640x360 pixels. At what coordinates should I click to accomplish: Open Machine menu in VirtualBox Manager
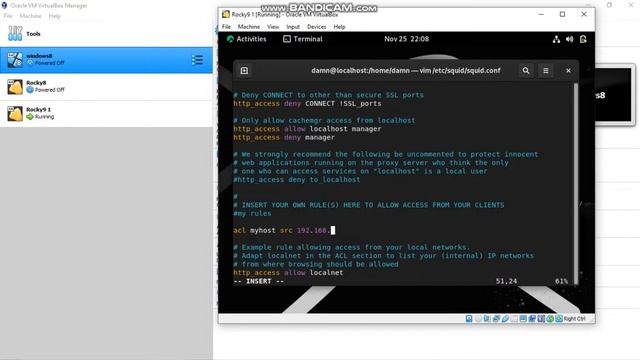click(31, 16)
